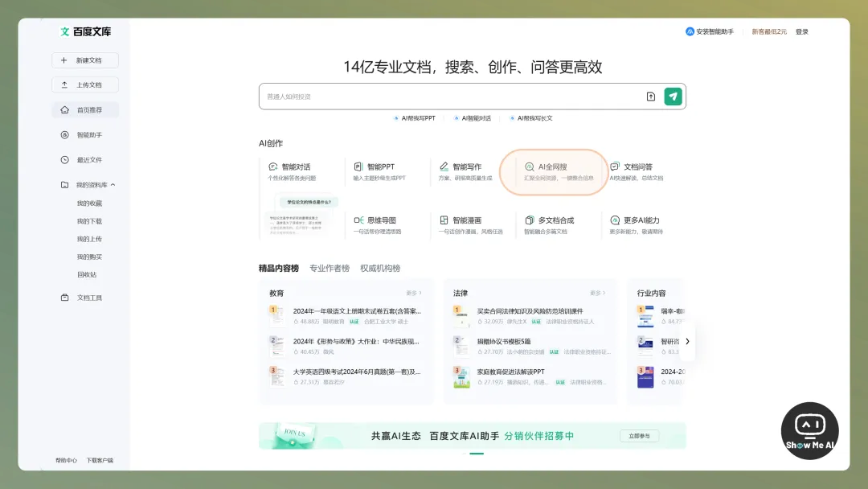The image size is (868, 489).
Task: Open 我的上传
Action: (89, 239)
